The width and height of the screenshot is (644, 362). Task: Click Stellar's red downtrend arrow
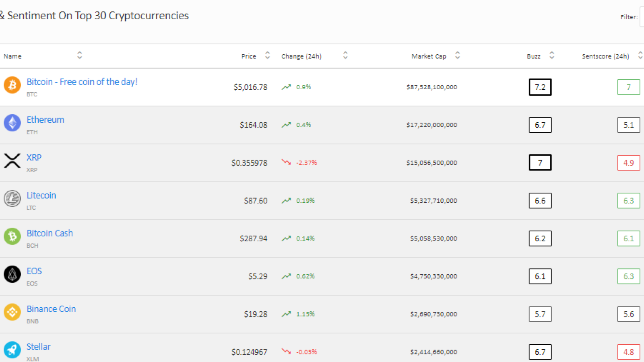tap(286, 352)
